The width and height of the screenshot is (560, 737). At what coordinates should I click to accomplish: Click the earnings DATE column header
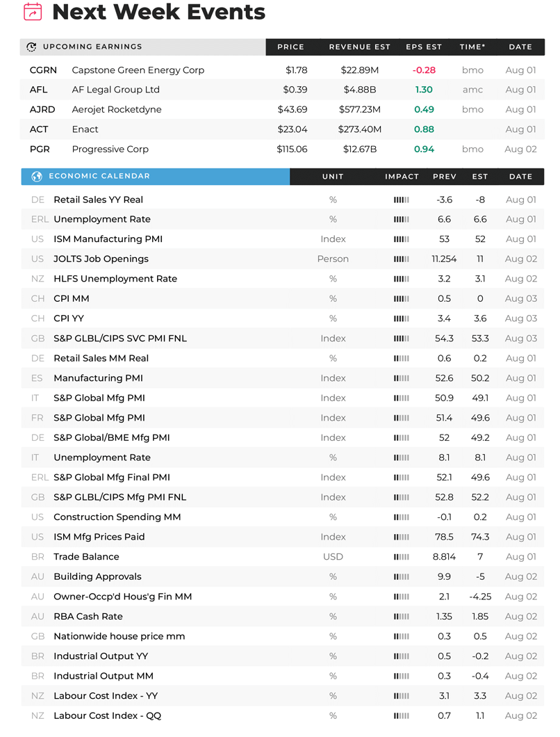[x=520, y=47]
